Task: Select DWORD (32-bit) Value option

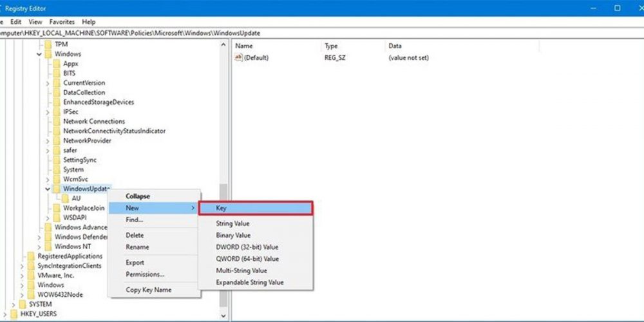Action: [x=247, y=247]
